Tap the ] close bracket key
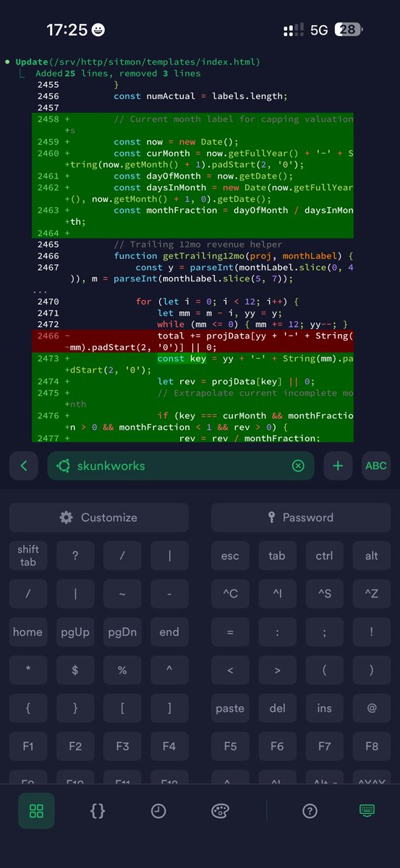The width and height of the screenshot is (400, 868). pyautogui.click(x=169, y=709)
